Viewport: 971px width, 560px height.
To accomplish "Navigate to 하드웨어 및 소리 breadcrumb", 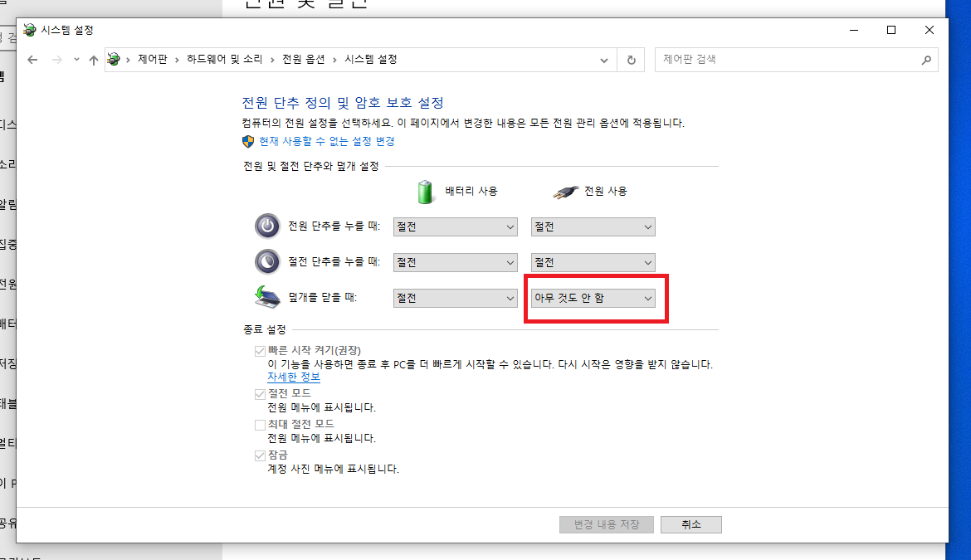I will (224, 60).
